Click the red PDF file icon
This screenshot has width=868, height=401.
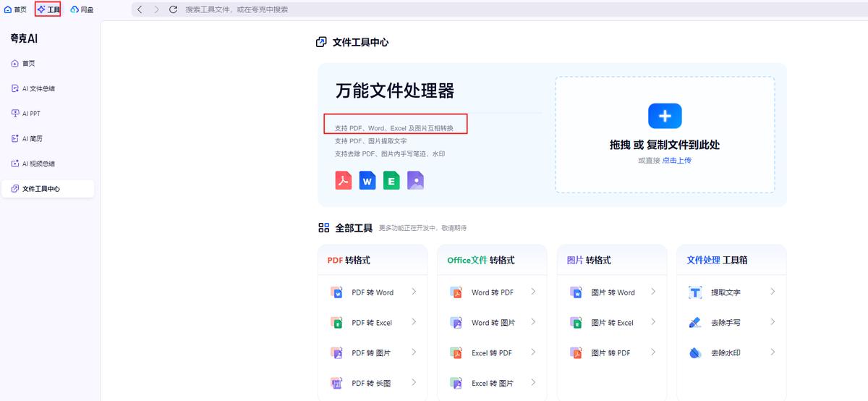point(344,180)
